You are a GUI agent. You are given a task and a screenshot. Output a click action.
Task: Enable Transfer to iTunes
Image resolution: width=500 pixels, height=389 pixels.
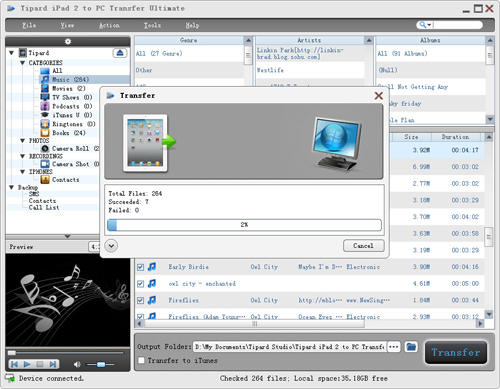(141, 360)
